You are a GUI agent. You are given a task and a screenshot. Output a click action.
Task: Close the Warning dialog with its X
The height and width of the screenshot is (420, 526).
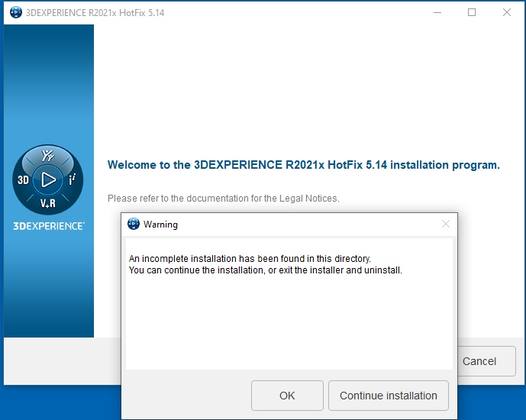click(x=446, y=224)
